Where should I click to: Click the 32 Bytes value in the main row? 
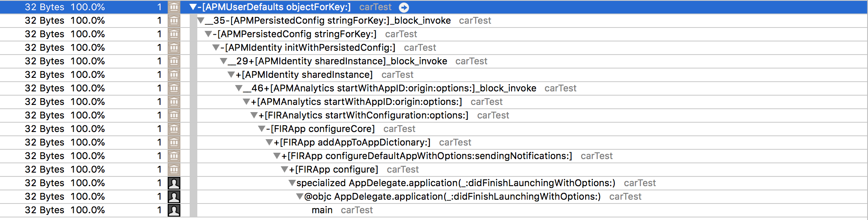(x=44, y=210)
